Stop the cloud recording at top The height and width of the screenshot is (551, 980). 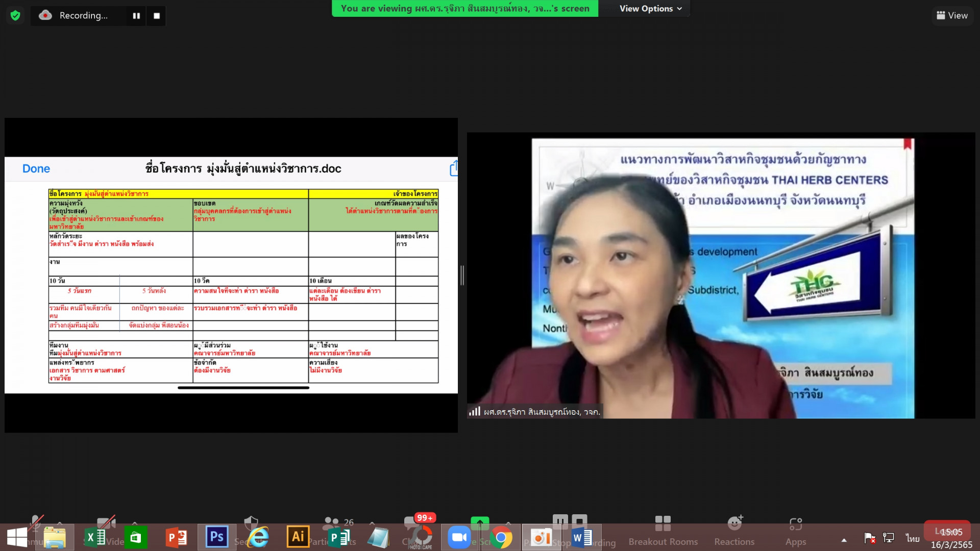(157, 16)
